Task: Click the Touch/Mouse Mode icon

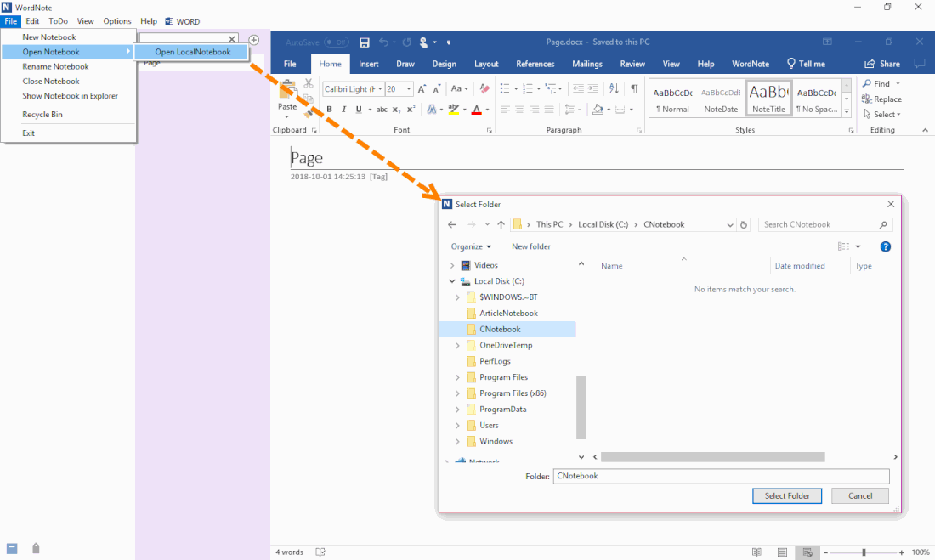Action: pyautogui.click(x=423, y=42)
